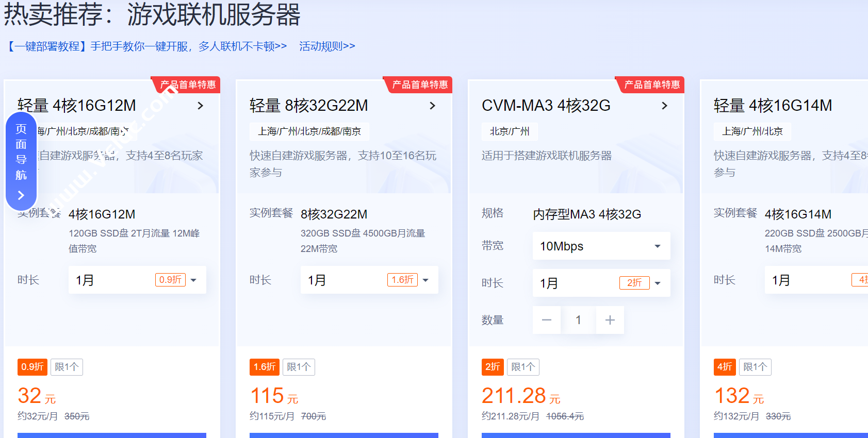
Task: Click the 产品首单特惠 badge on 8核32G22M card
Action: click(x=419, y=85)
